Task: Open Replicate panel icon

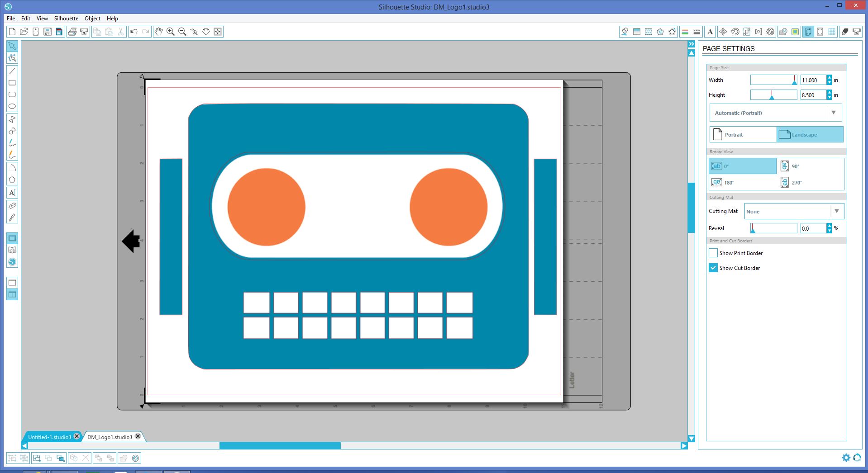Action: tap(770, 32)
